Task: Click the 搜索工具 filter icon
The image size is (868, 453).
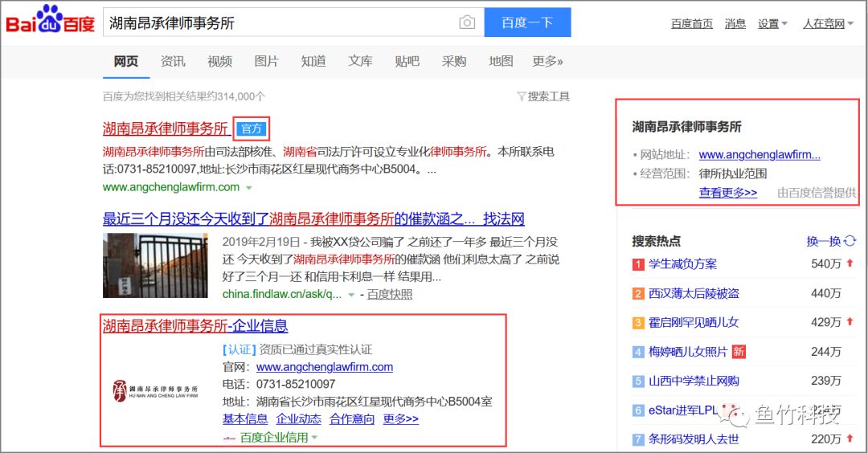Action: (522, 96)
